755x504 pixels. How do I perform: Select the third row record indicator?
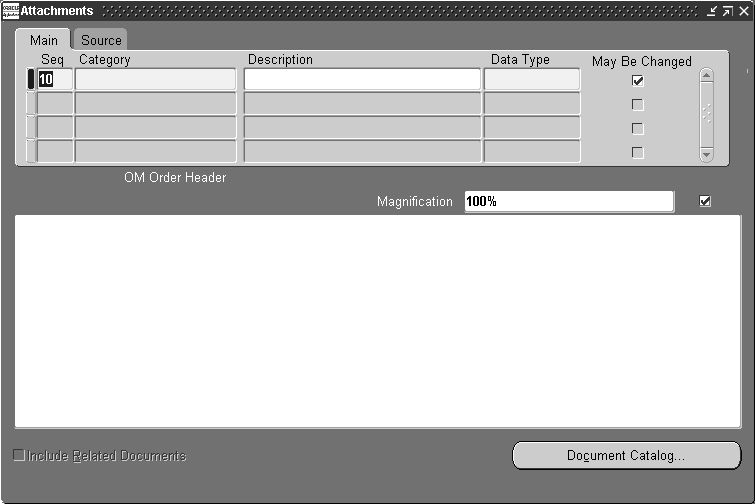click(31, 128)
